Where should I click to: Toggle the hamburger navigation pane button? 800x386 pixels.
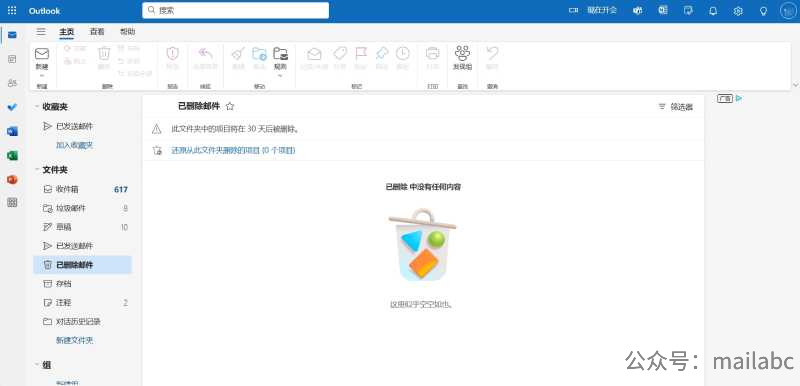(41, 32)
